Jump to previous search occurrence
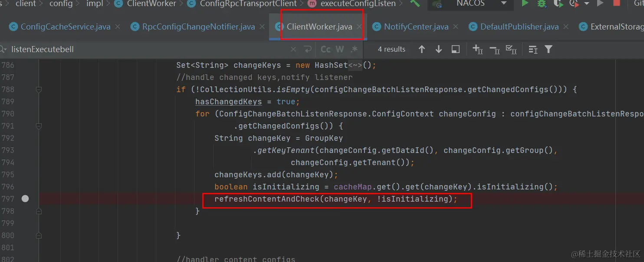 point(422,49)
